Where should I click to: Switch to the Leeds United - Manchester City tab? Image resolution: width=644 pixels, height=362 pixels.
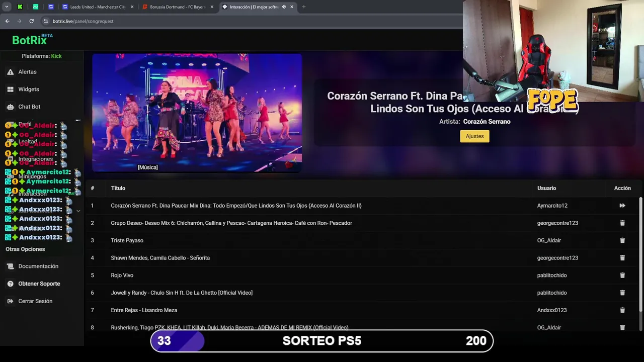point(98,7)
